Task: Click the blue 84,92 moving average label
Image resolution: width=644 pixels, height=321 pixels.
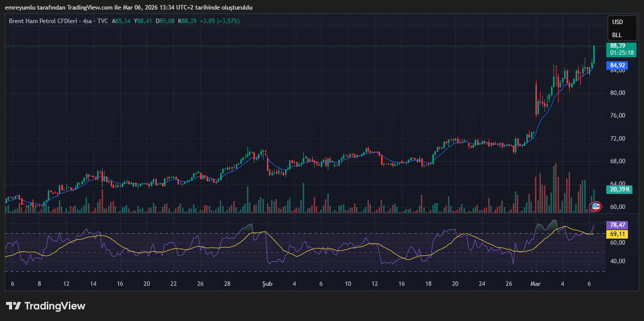Action: (x=617, y=65)
